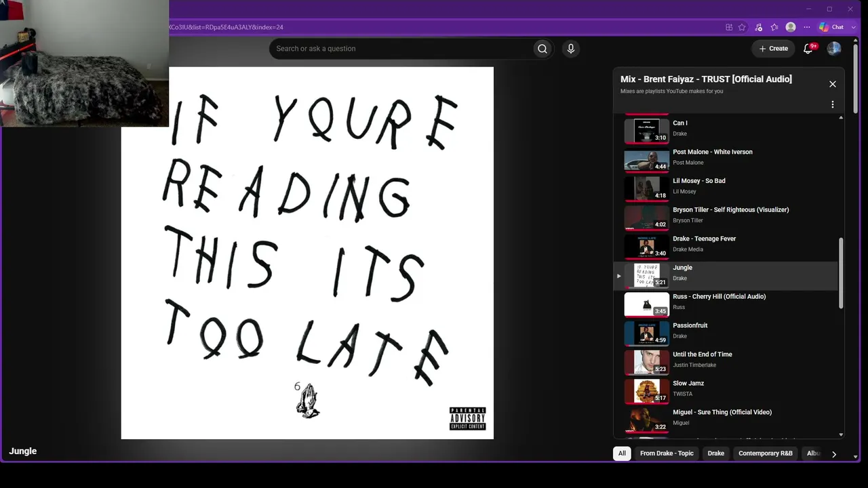The width and height of the screenshot is (868, 488).
Task: Play Russ Cherry Hill thumbnail
Action: [646, 304]
